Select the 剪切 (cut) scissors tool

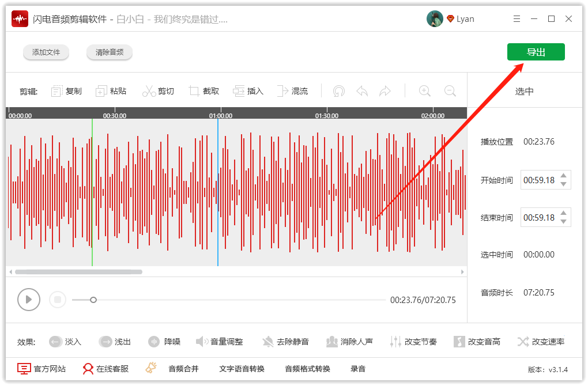click(x=159, y=91)
